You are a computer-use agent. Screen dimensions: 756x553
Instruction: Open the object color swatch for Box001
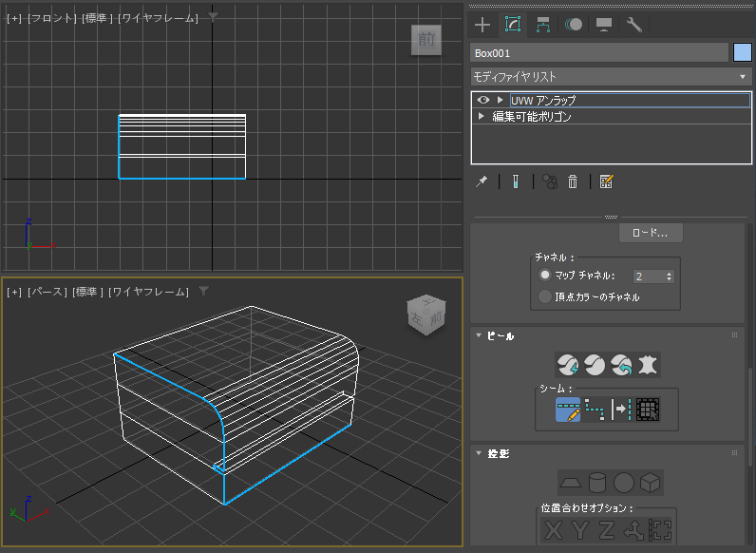click(x=743, y=52)
